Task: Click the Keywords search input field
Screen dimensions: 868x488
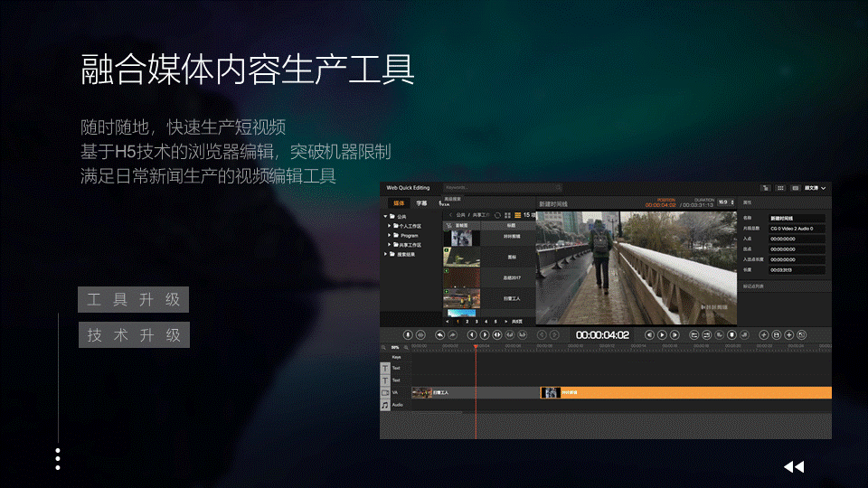Action: pos(503,188)
